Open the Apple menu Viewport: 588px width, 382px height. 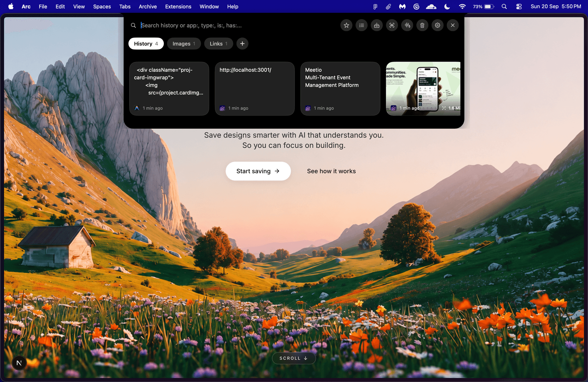click(11, 6)
